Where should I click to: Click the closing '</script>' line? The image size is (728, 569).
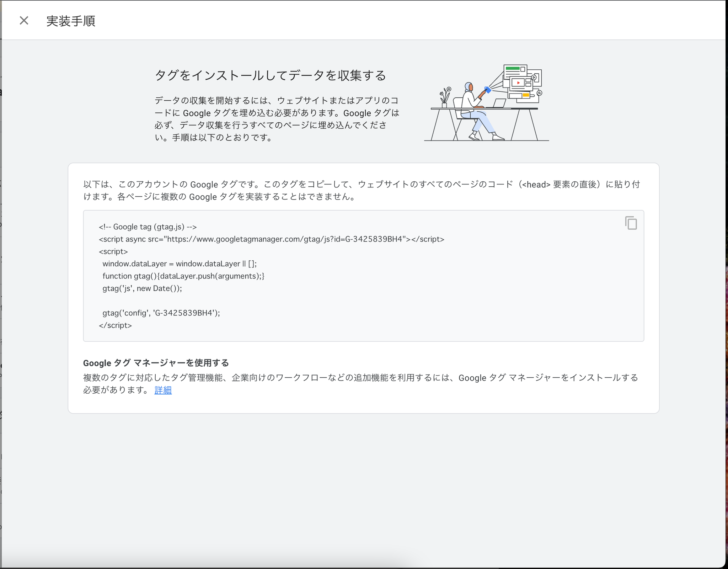pyautogui.click(x=116, y=325)
